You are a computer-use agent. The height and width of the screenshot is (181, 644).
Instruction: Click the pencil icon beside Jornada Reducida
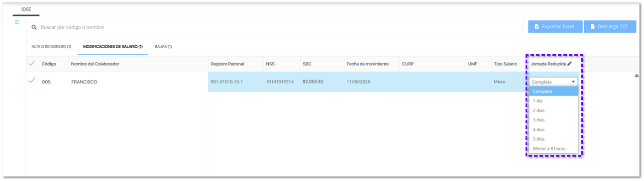(569, 64)
